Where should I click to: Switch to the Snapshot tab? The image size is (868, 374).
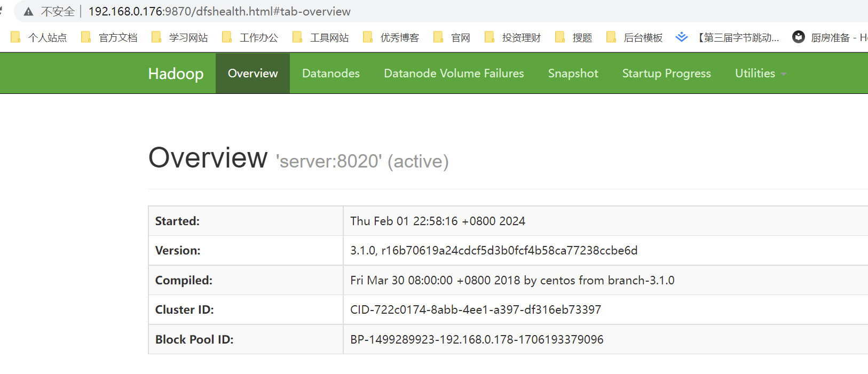click(x=573, y=74)
